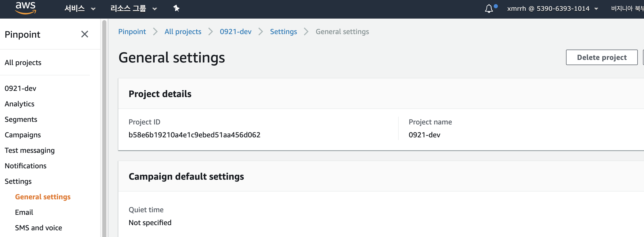The width and height of the screenshot is (644, 237).
Task: Open Analytics in the sidebar
Action: (20, 104)
